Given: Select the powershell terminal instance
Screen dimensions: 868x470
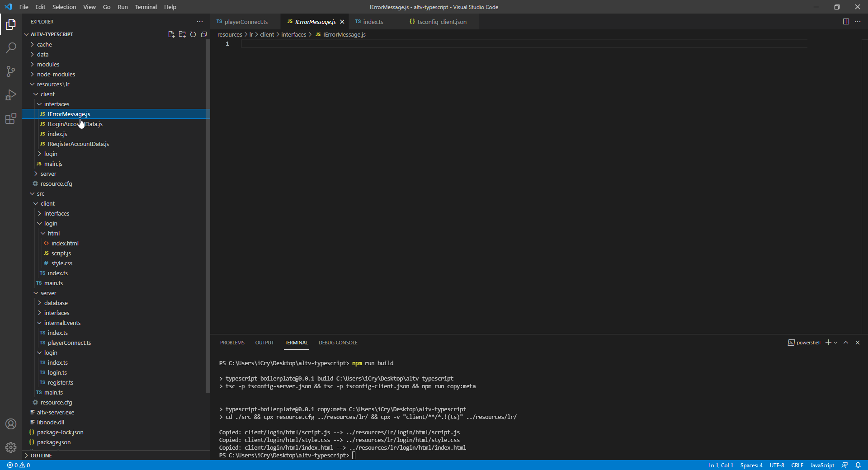Looking at the screenshot, I should (x=804, y=343).
